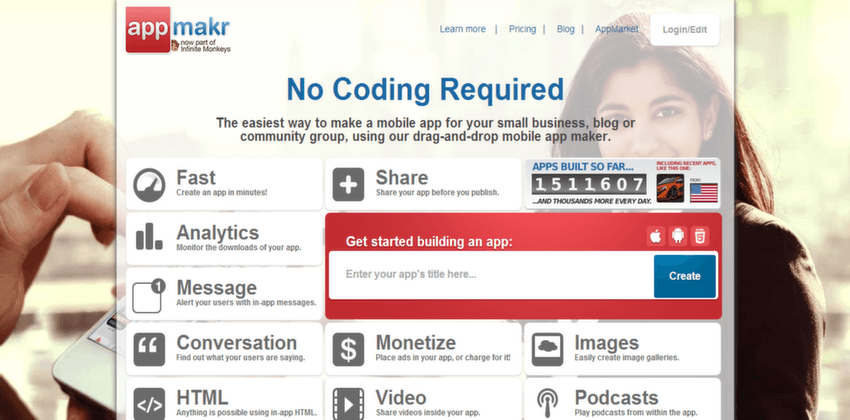Click the Message notification badge icon
This screenshot has height=420, width=850.
point(149,295)
